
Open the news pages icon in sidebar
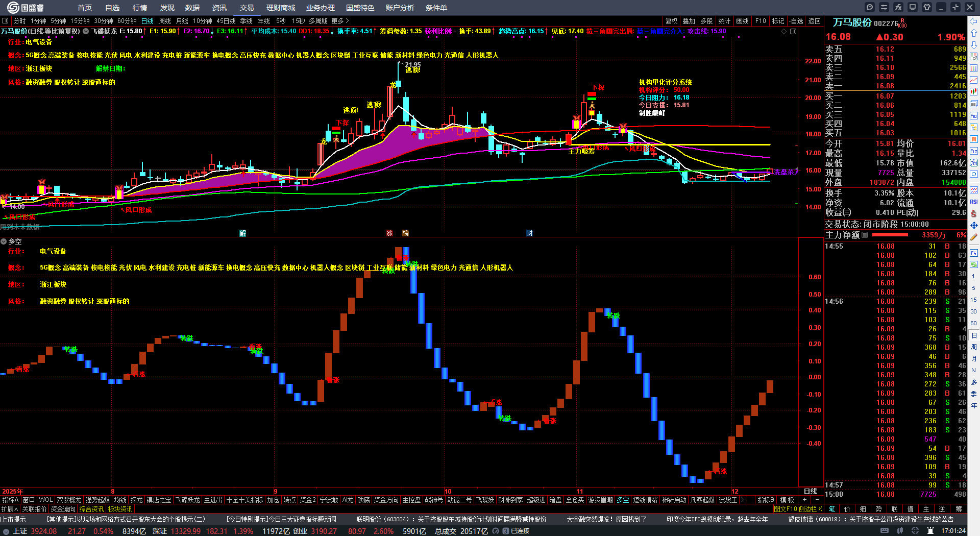pos(974,104)
